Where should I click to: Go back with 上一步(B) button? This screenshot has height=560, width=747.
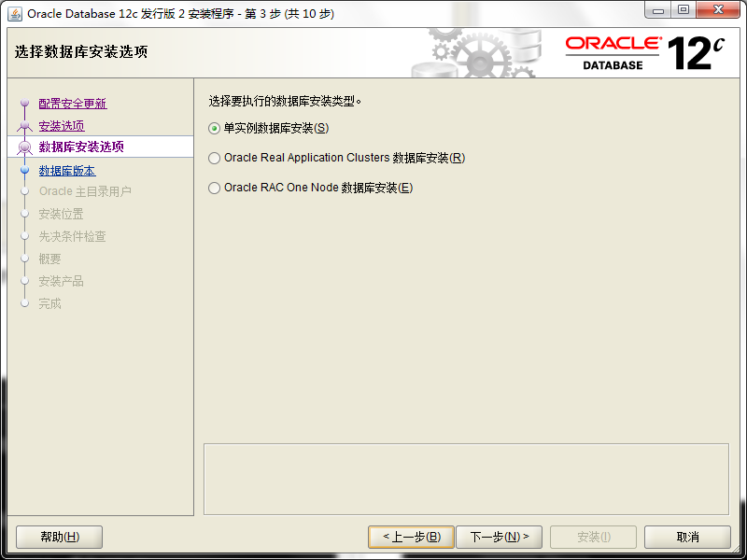(411, 538)
